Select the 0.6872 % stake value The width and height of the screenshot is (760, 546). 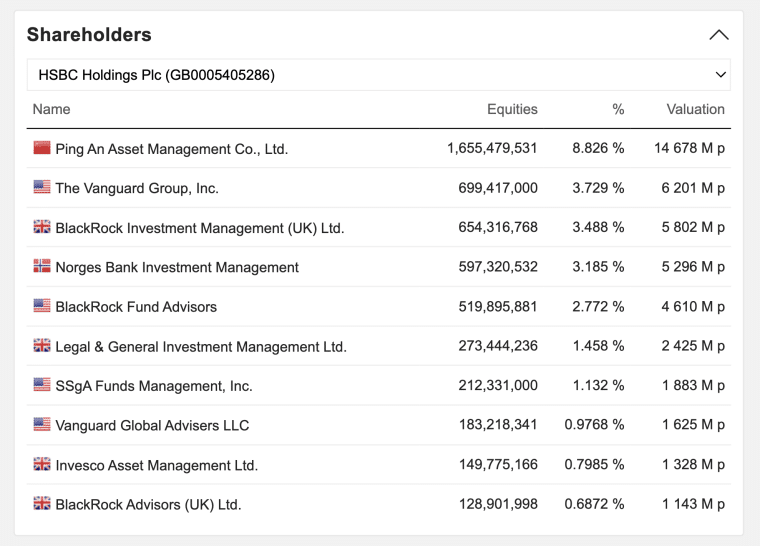pos(594,504)
